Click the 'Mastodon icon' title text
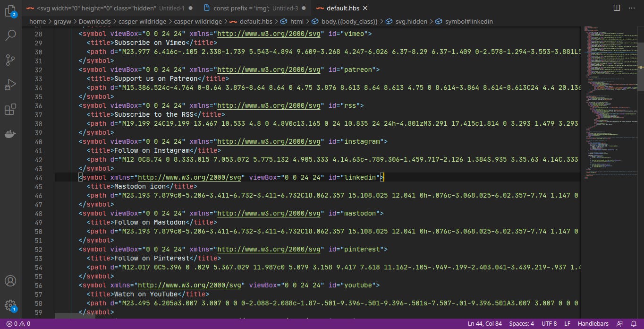 140,186
